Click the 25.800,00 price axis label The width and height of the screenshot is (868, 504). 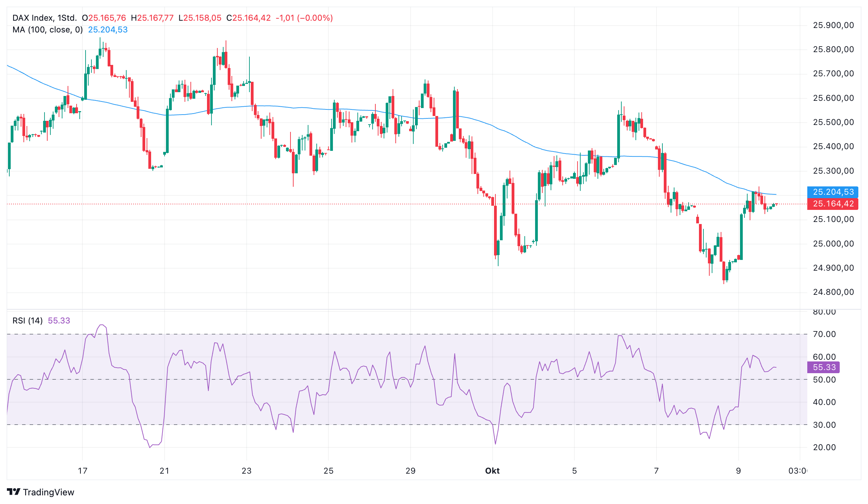[x=834, y=49]
